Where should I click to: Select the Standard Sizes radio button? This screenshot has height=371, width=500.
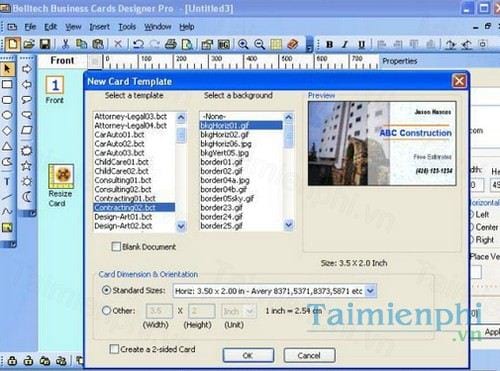(106, 290)
